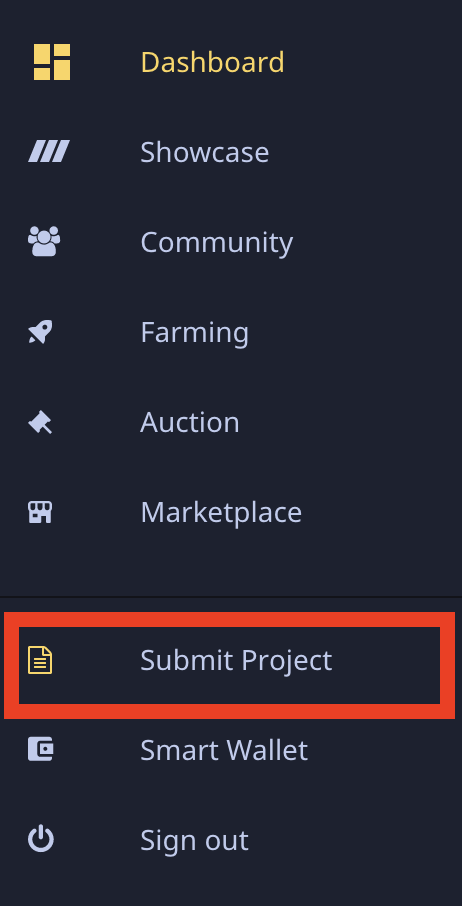
Task: Click the Submit Project document icon
Action: (x=40, y=660)
